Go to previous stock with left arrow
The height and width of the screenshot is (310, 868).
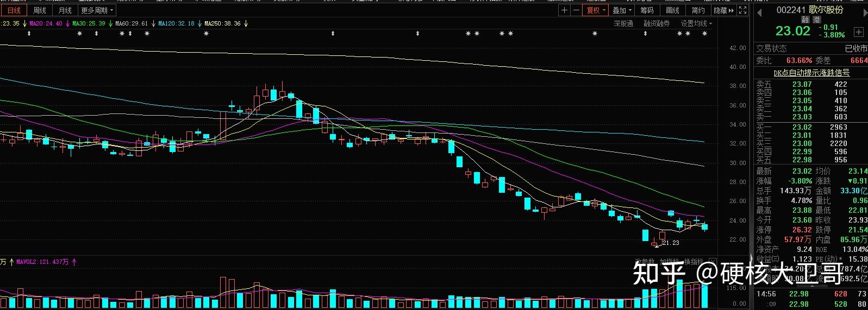pyautogui.click(x=759, y=10)
